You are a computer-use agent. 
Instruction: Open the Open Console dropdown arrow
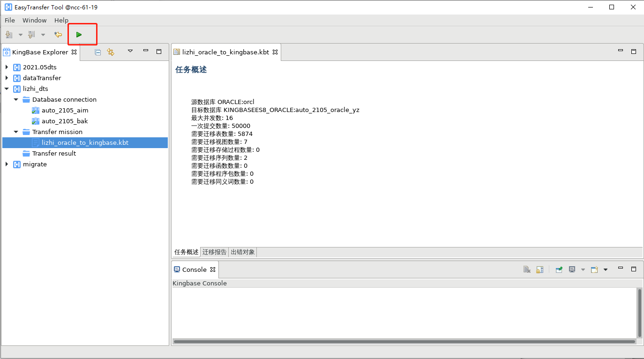606,269
